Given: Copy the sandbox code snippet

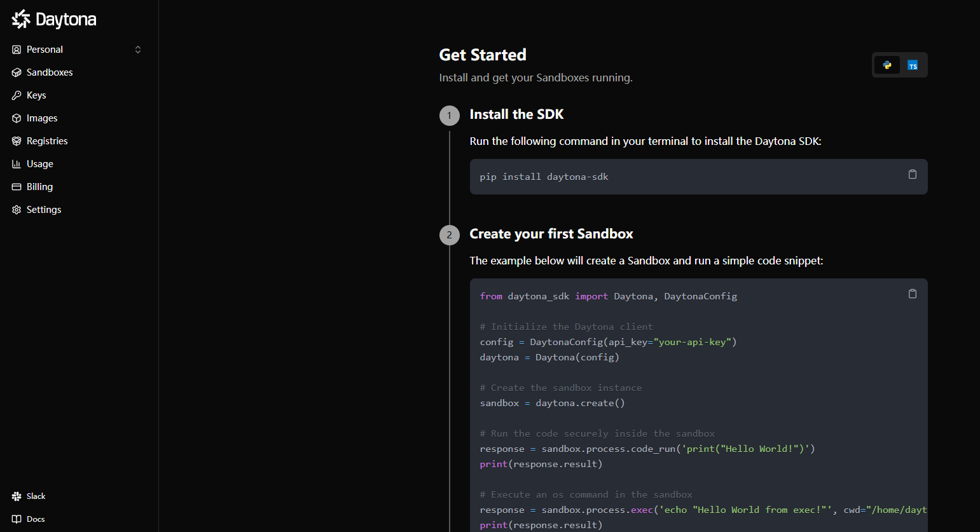Looking at the screenshot, I should (x=912, y=294).
